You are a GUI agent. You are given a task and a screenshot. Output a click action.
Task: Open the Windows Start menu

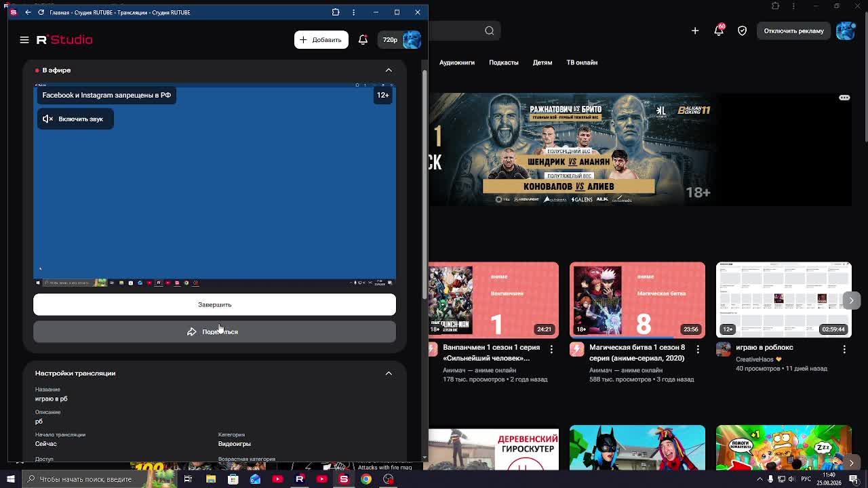[11, 479]
